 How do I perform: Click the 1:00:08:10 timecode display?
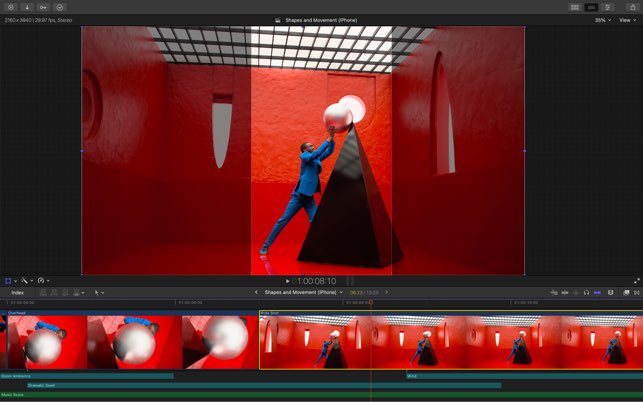click(x=317, y=281)
